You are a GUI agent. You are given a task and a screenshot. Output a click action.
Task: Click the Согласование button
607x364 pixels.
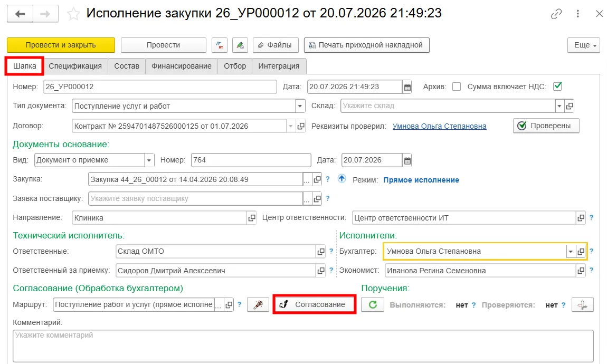[315, 304]
